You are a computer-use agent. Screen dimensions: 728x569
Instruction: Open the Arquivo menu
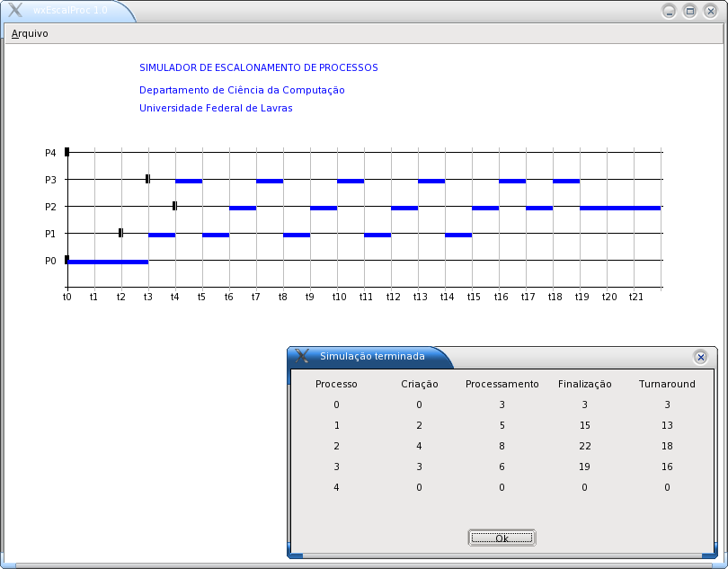[x=30, y=33]
